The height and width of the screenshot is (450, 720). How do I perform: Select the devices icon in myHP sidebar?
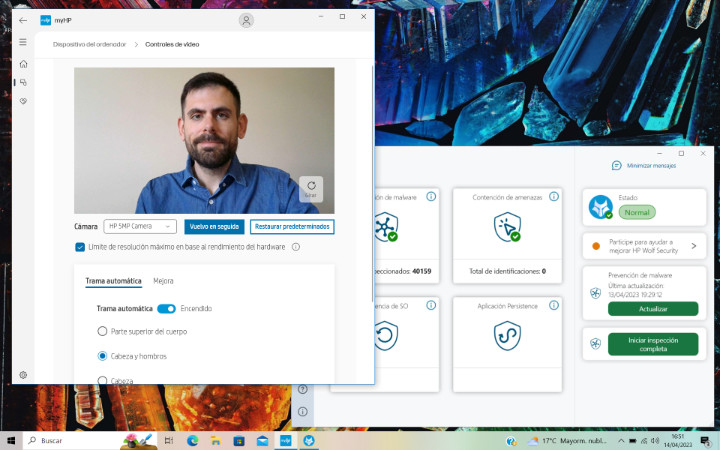23,82
